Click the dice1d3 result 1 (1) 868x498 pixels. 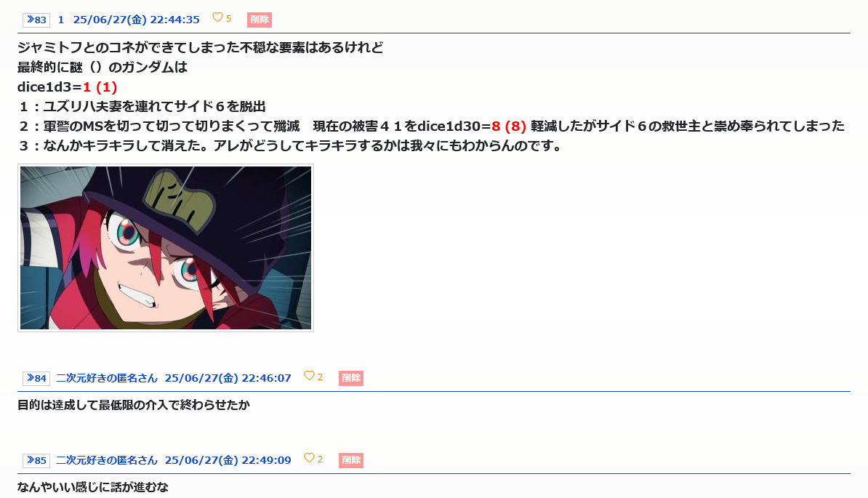100,87
